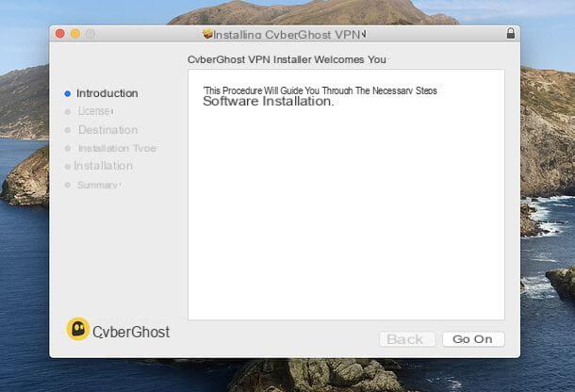Click the Go On button
This screenshot has height=392, width=575.
click(473, 339)
